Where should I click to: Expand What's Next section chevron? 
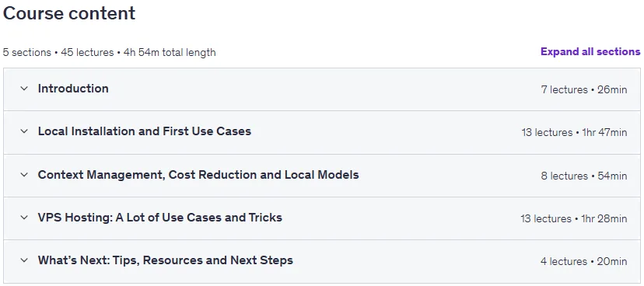click(x=24, y=260)
